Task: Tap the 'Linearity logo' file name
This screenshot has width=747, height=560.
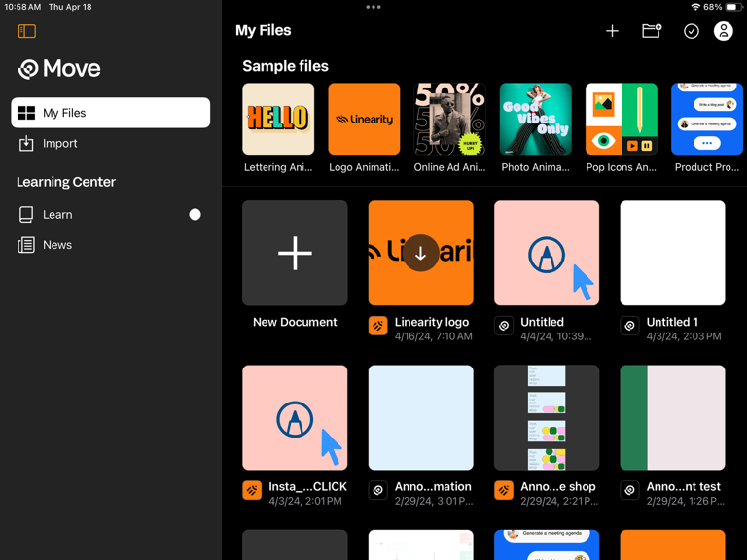Action: (432, 322)
